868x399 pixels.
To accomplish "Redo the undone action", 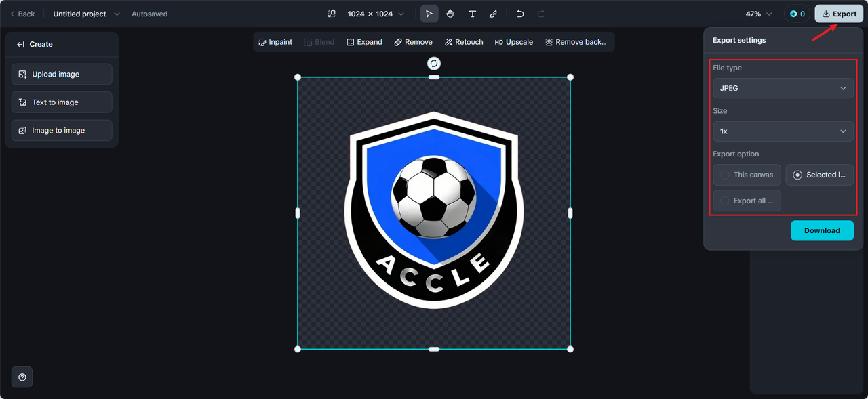I will click(x=540, y=14).
